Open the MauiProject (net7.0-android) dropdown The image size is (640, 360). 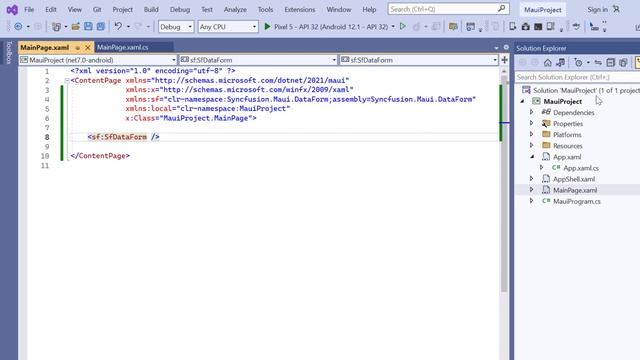click(98, 60)
